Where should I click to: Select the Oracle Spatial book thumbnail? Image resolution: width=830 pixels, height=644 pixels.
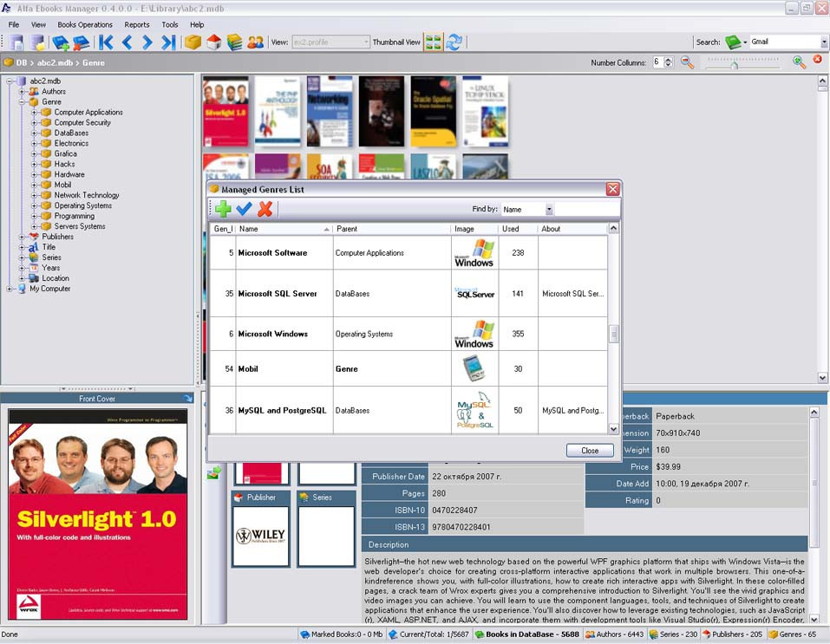[x=433, y=111]
